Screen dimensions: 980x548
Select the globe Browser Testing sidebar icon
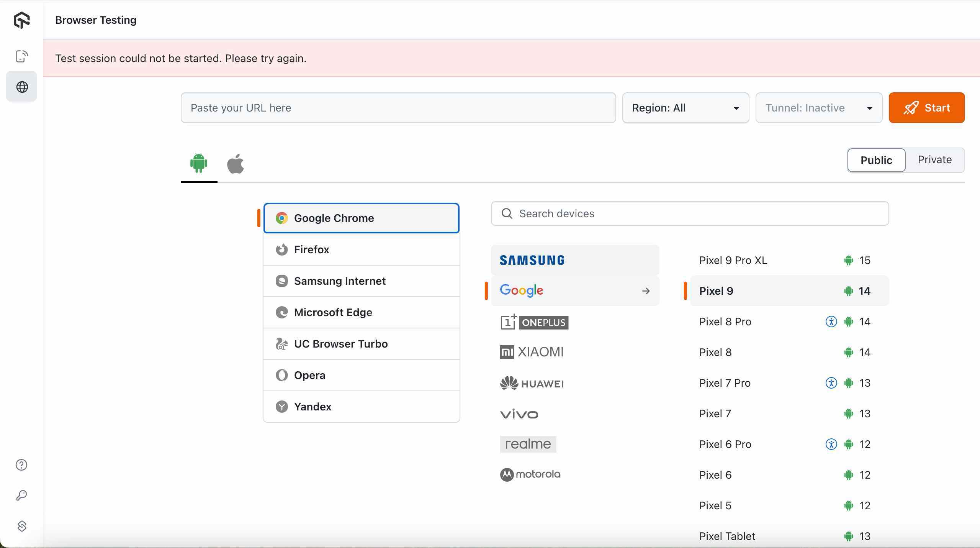21,87
